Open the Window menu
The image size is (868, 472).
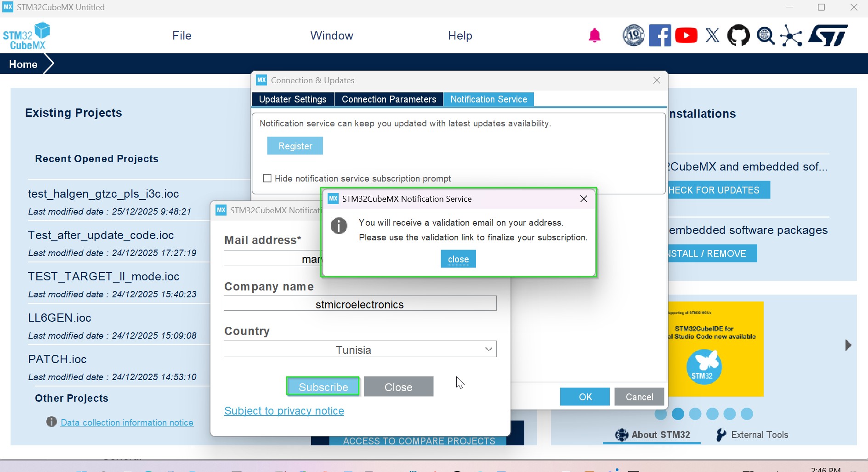pos(332,35)
